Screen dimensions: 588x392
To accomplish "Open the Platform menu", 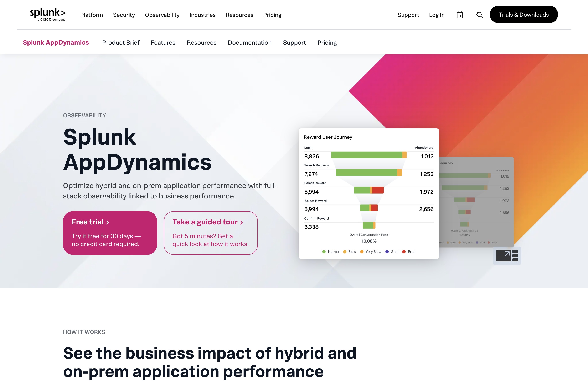I will 92,15.
